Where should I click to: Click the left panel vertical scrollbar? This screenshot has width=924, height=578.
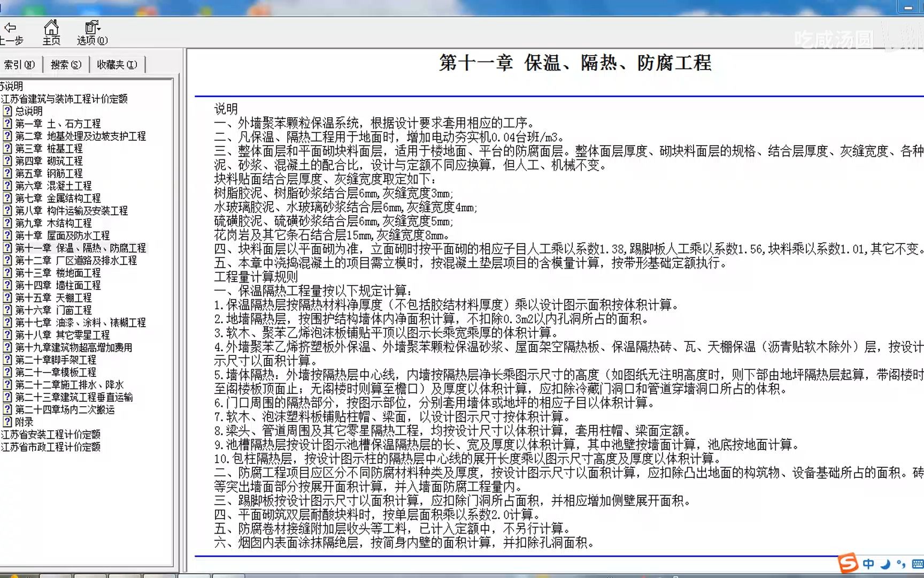[178, 268]
